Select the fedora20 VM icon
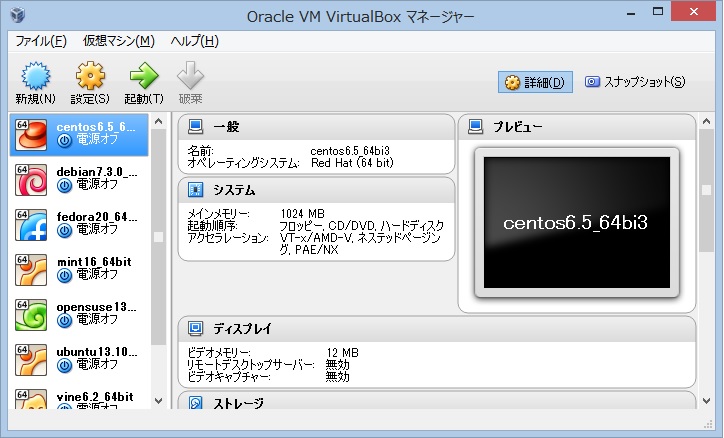The image size is (724, 438). 31,225
